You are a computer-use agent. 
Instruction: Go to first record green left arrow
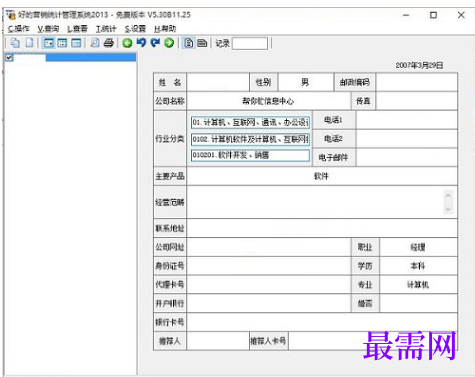[127, 43]
